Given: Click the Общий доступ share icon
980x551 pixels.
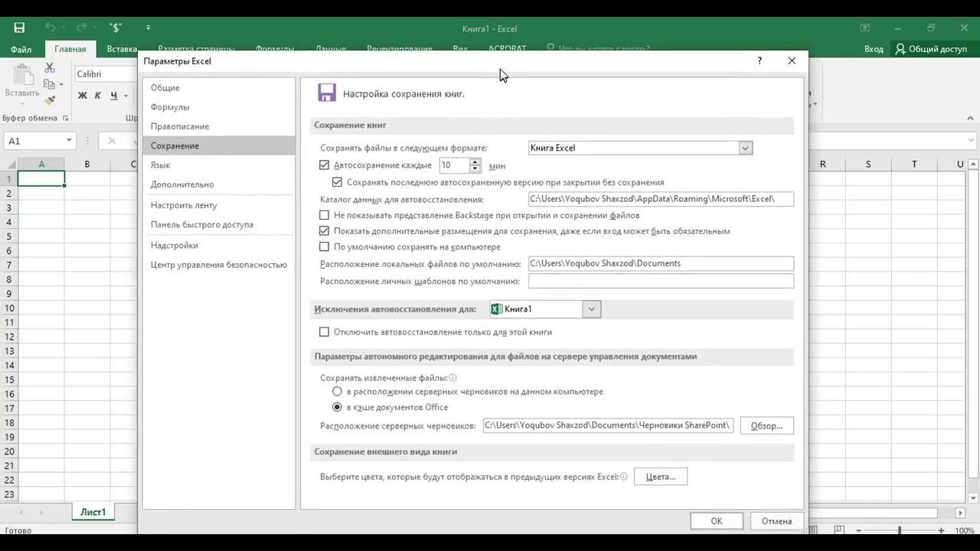Looking at the screenshot, I should (x=900, y=49).
